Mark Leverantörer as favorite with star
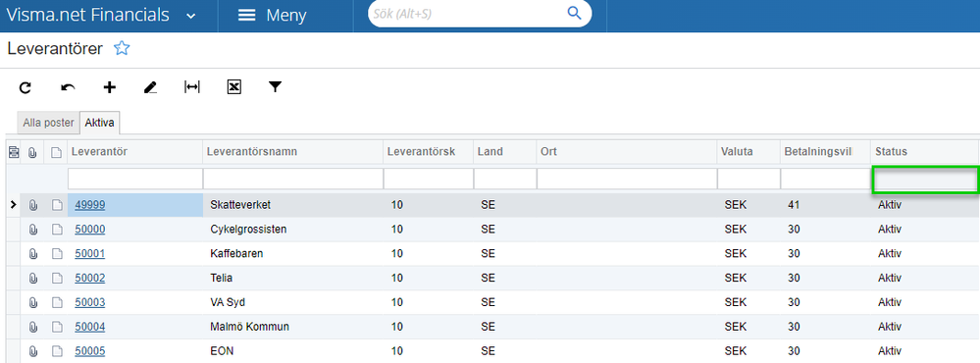 (122, 48)
